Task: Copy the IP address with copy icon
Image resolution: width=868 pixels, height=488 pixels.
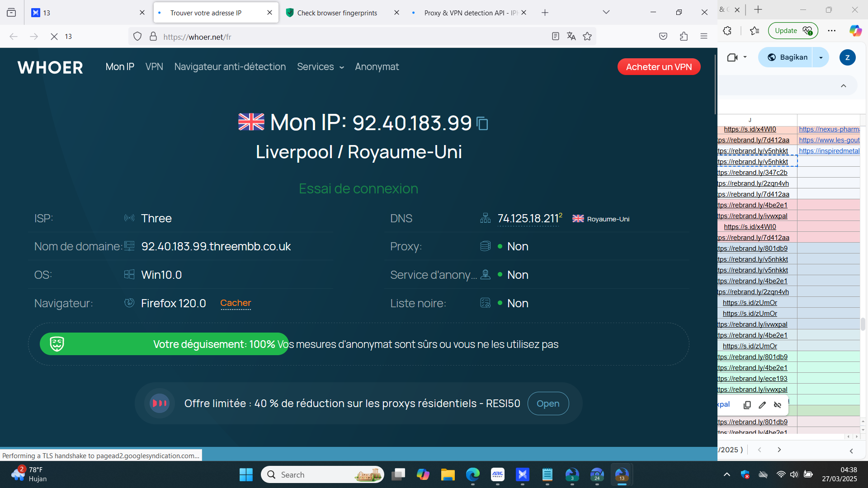Action: tap(482, 123)
